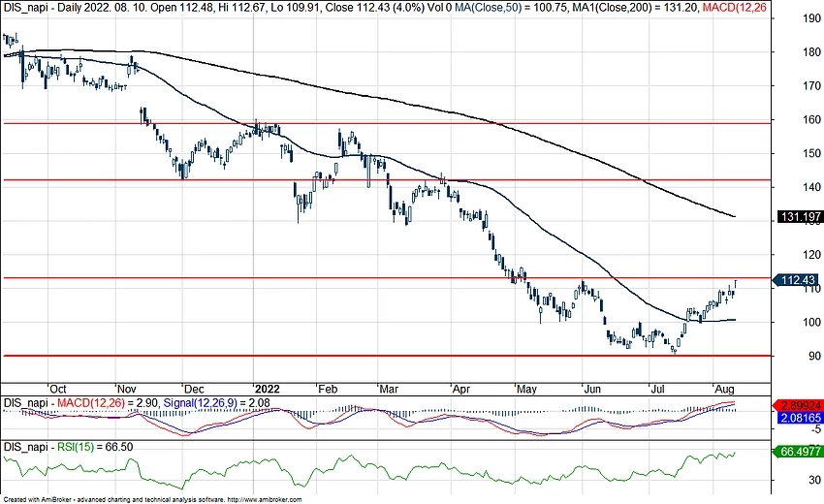Click the 'Open 112.48' header value

point(180,8)
